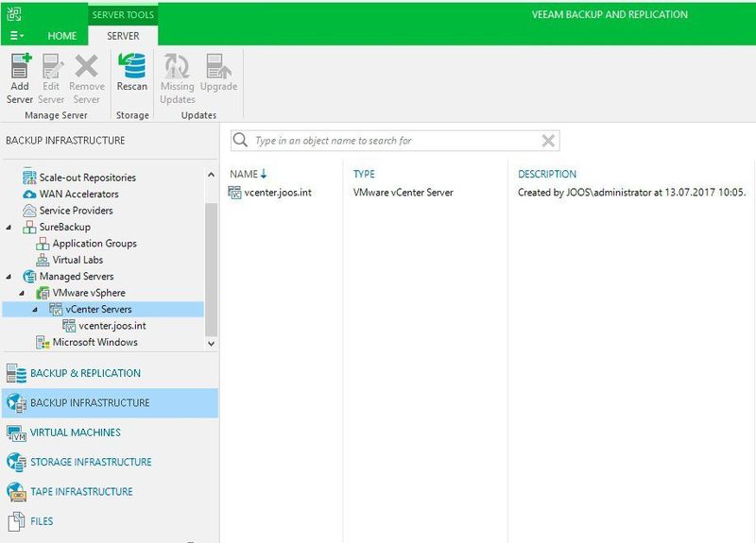Switch to the HOME ribbon tab
756x543 pixels.
(62, 36)
